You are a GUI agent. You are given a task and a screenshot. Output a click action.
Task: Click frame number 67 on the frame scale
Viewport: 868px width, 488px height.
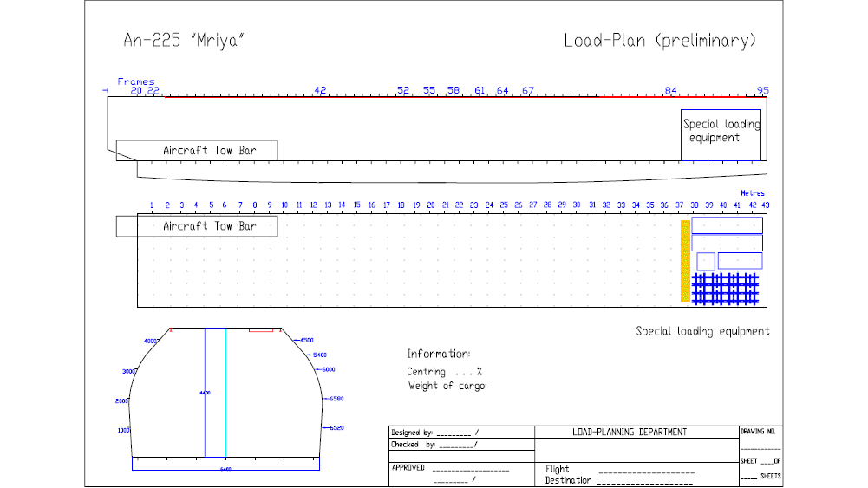pyautogui.click(x=528, y=90)
